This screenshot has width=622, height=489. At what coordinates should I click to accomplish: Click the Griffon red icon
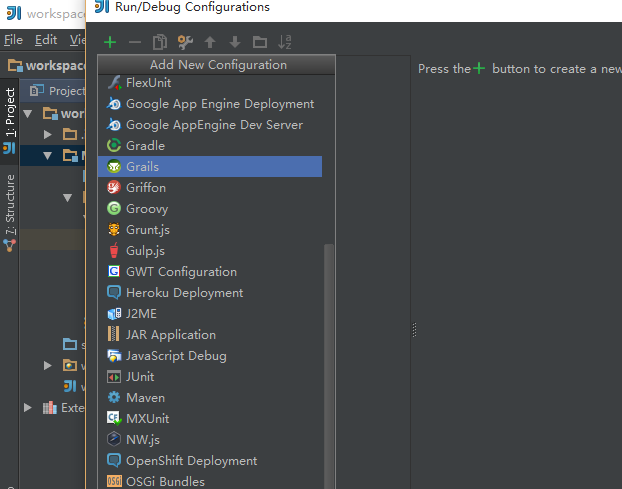(x=114, y=187)
